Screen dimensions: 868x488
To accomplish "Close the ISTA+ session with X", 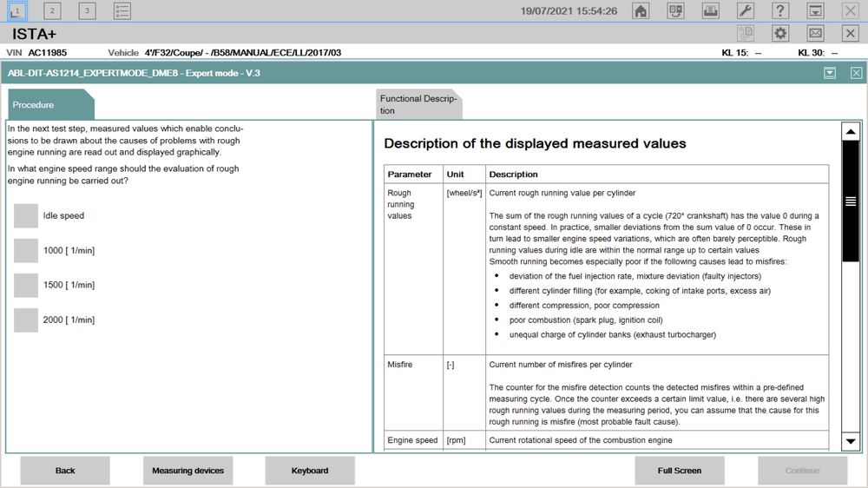I will (851, 33).
